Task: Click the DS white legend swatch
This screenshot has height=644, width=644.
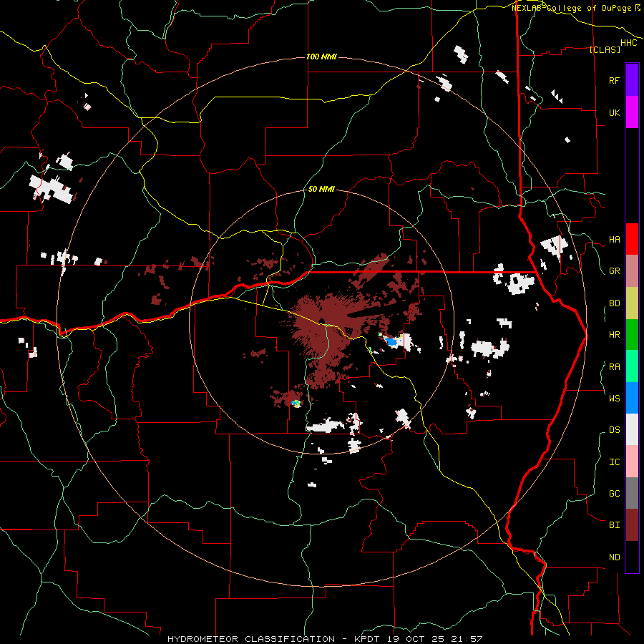Action: pos(632,429)
